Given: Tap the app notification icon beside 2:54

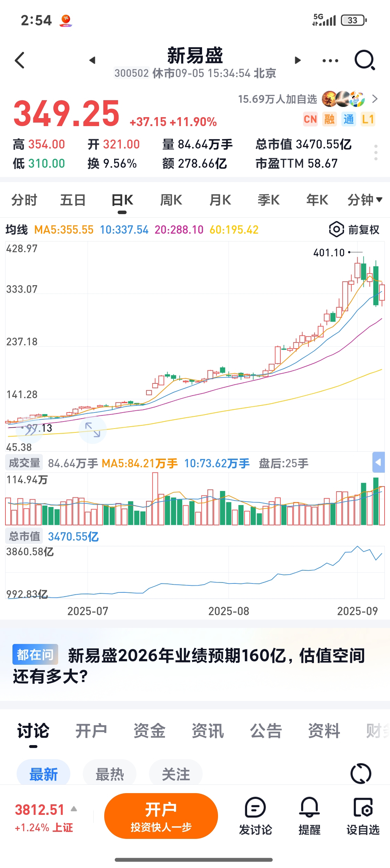Looking at the screenshot, I should [x=66, y=20].
